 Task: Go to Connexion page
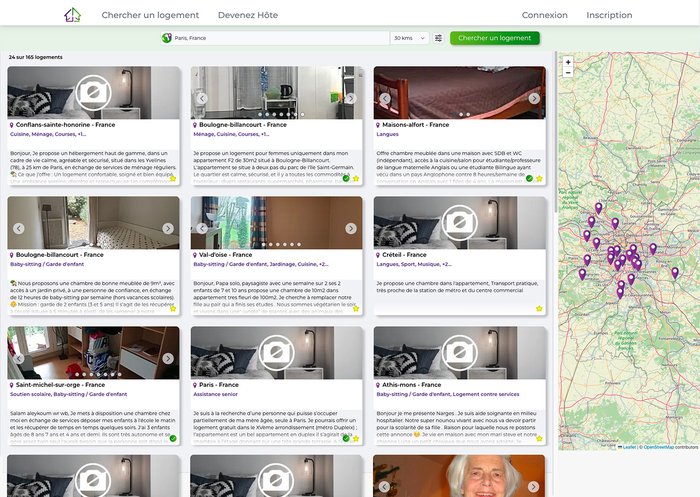click(545, 15)
